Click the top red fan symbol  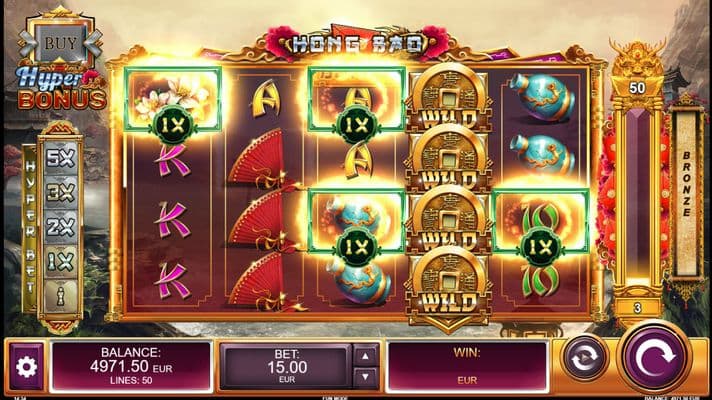point(261,157)
